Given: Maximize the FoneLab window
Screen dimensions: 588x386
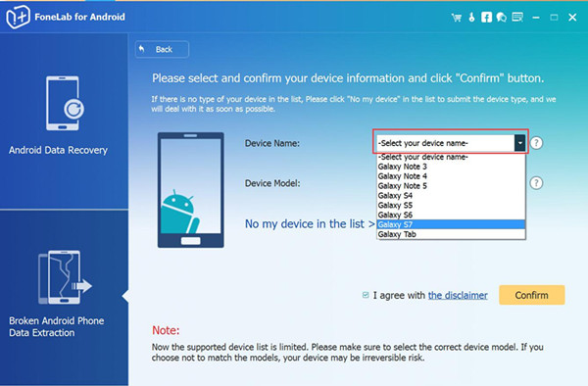Looking at the screenshot, I should pos(554,18).
